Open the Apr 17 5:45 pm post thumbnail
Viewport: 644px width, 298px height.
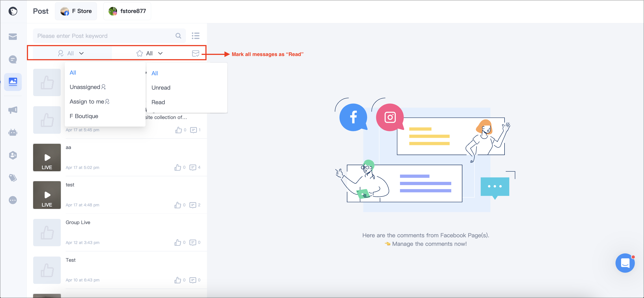47,120
